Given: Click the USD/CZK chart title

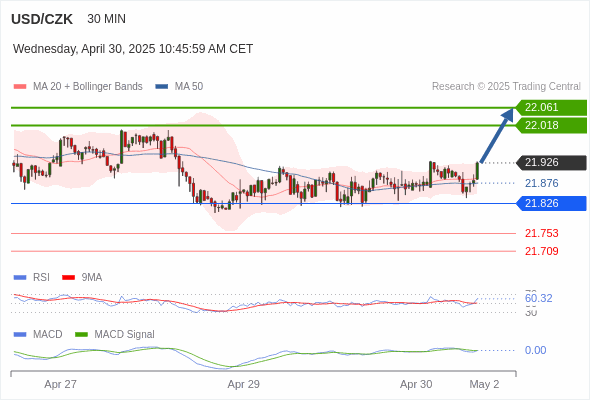Looking at the screenshot, I should [42, 19].
